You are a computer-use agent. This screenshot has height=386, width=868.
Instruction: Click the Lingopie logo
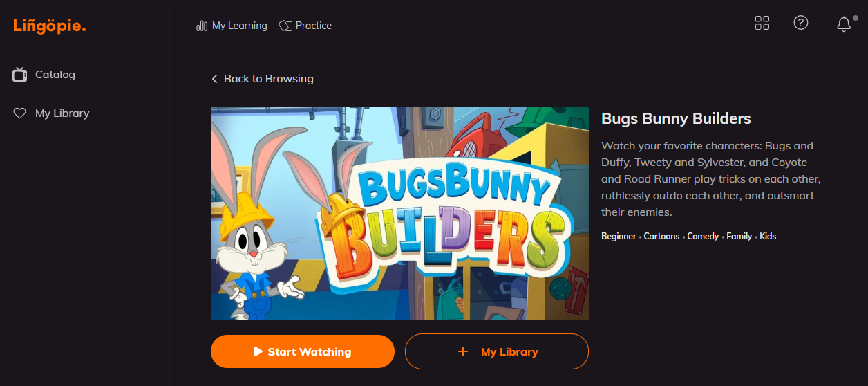coord(49,26)
